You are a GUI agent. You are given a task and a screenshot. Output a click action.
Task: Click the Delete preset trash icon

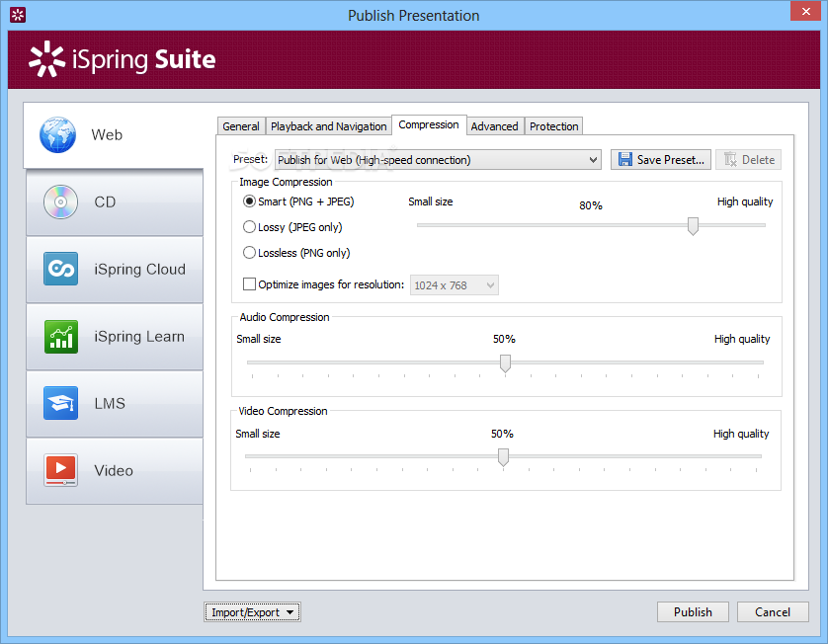click(x=730, y=159)
